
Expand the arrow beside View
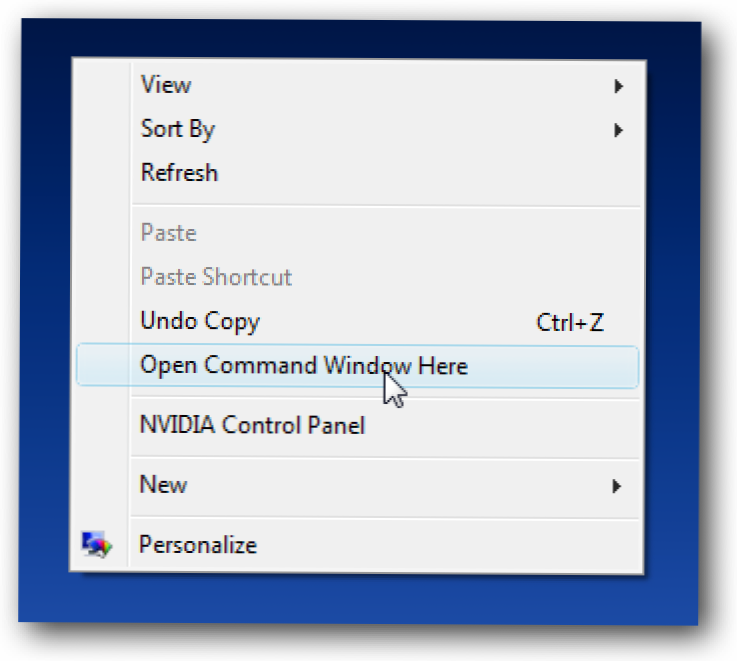[x=618, y=86]
